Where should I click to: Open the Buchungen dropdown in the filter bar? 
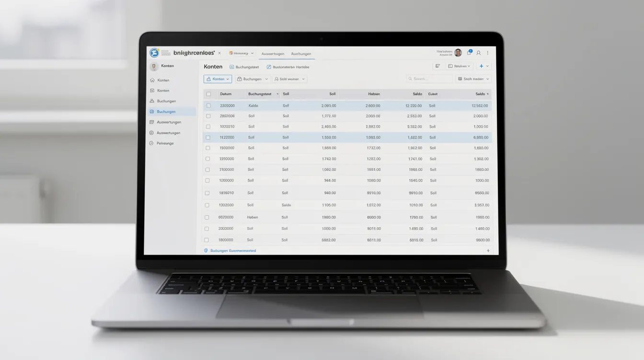click(253, 79)
